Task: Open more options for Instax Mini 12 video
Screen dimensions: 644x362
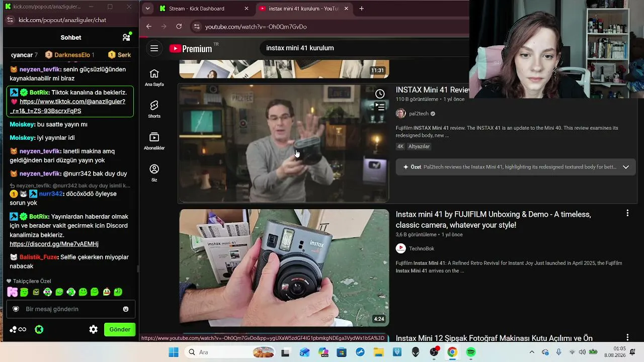Action: click(x=627, y=337)
